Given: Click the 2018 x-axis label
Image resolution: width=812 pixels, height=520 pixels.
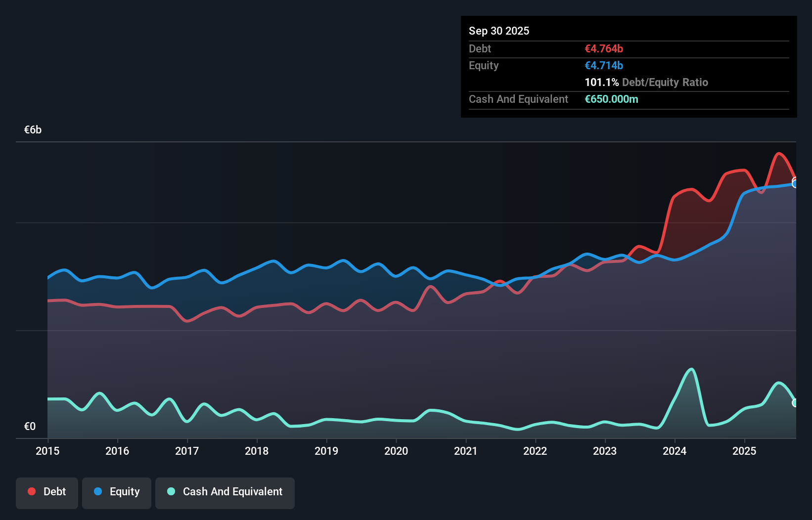Looking at the screenshot, I should tap(257, 451).
